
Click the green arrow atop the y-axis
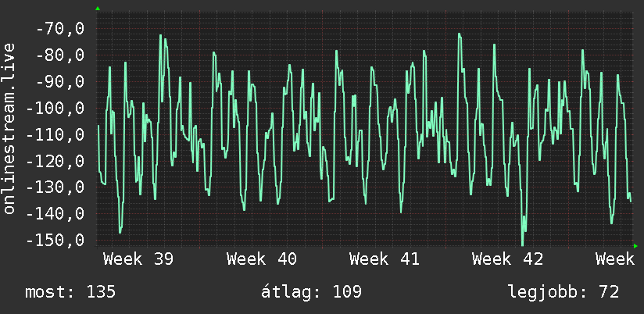click(x=98, y=9)
